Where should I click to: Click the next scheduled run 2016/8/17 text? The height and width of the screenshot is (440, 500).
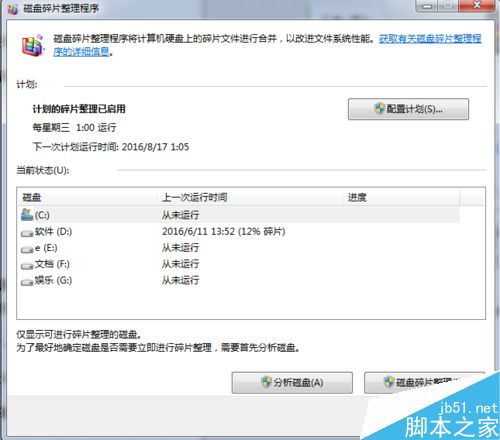tap(111, 147)
